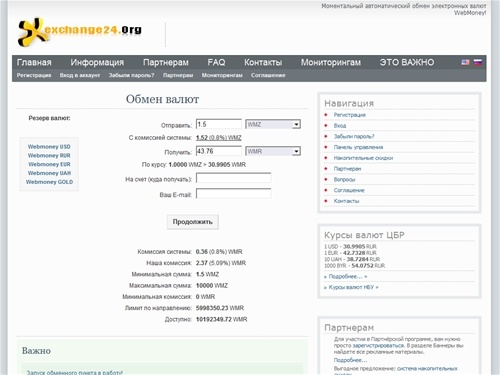Open Регистрация in the Навигация panel
The height and width of the screenshot is (375, 500).
click(350, 115)
